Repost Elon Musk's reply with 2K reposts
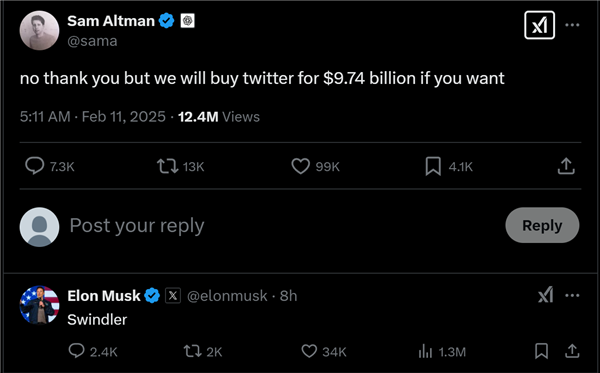 click(193, 351)
